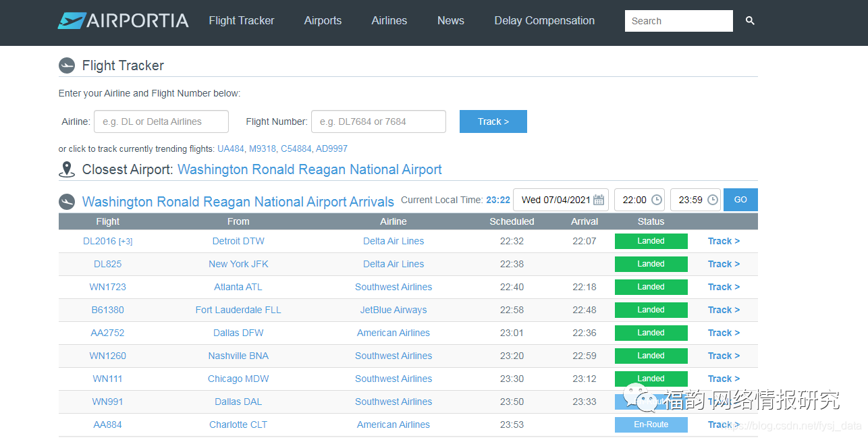Image resolution: width=868 pixels, height=438 pixels.
Task: Open Fort Lauderdale FLL origin link
Action: point(238,310)
